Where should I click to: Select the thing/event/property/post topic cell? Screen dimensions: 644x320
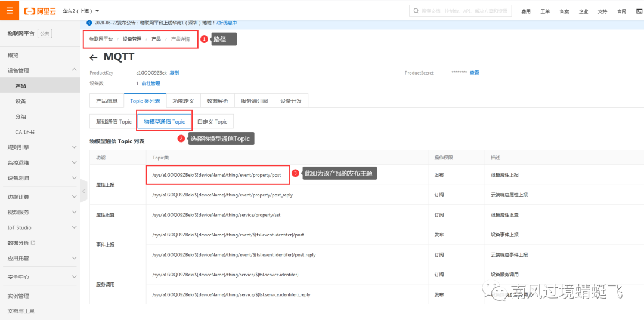pyautogui.click(x=288, y=175)
